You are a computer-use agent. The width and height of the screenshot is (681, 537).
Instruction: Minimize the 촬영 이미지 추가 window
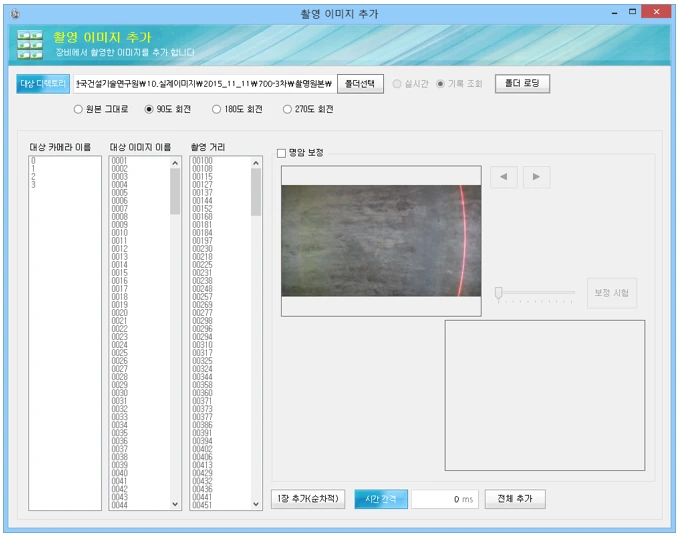pos(614,13)
